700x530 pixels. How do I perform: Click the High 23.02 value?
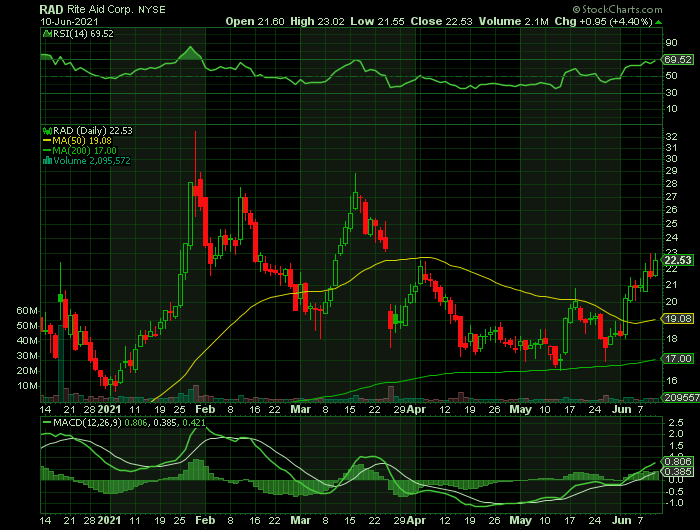tap(317, 21)
